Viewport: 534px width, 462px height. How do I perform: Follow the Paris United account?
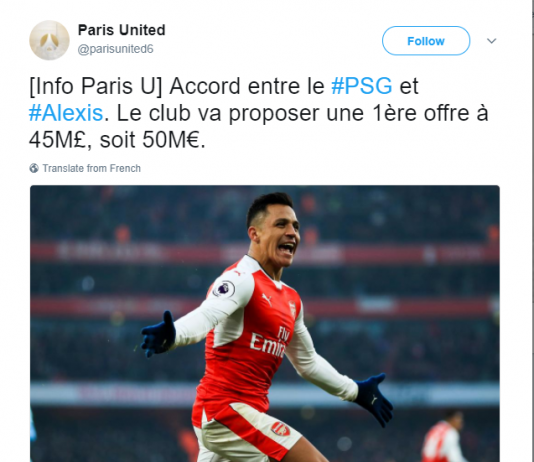[426, 41]
